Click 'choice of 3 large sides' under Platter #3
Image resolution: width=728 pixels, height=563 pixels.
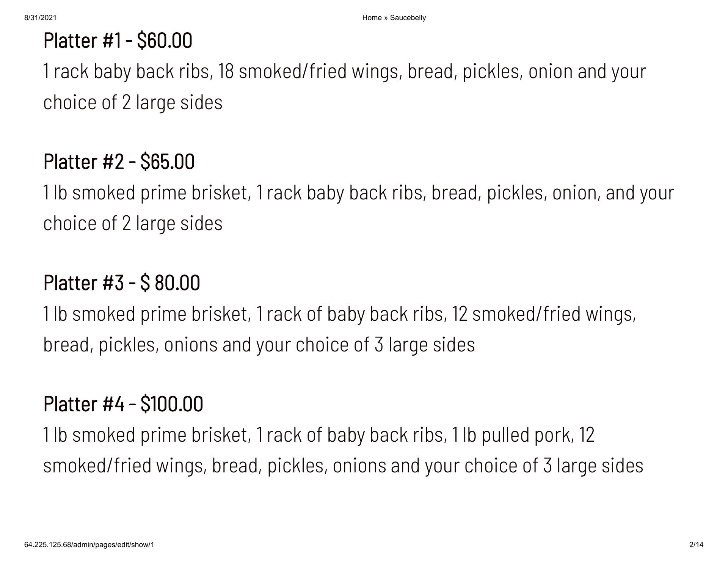[385, 345]
